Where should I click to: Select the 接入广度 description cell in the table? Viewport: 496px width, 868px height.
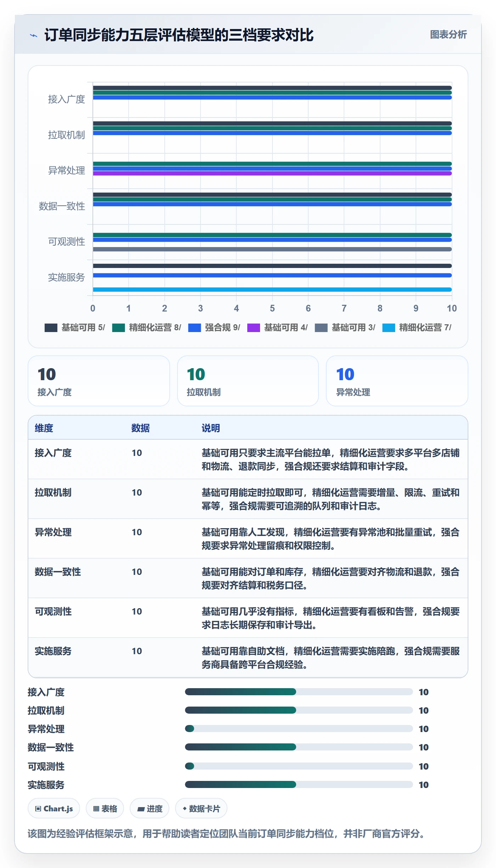click(x=331, y=459)
